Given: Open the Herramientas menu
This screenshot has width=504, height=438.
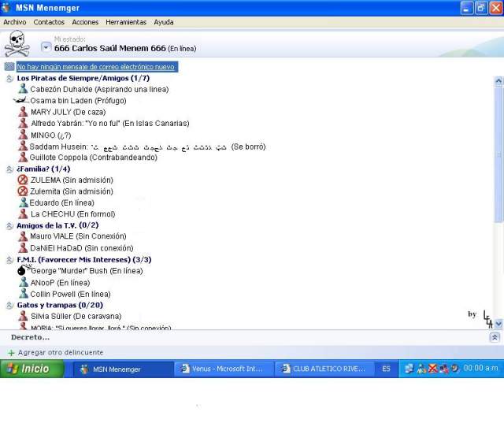Looking at the screenshot, I should tap(126, 22).
